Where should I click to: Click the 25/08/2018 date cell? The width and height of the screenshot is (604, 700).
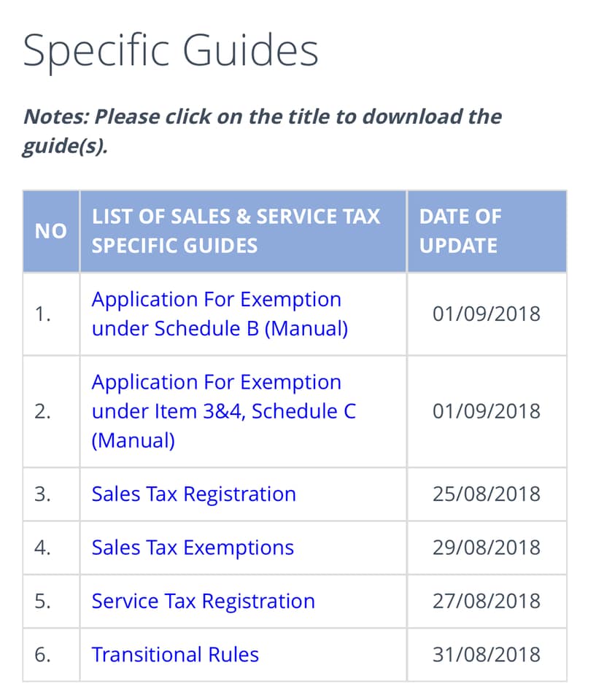pyautogui.click(x=487, y=494)
